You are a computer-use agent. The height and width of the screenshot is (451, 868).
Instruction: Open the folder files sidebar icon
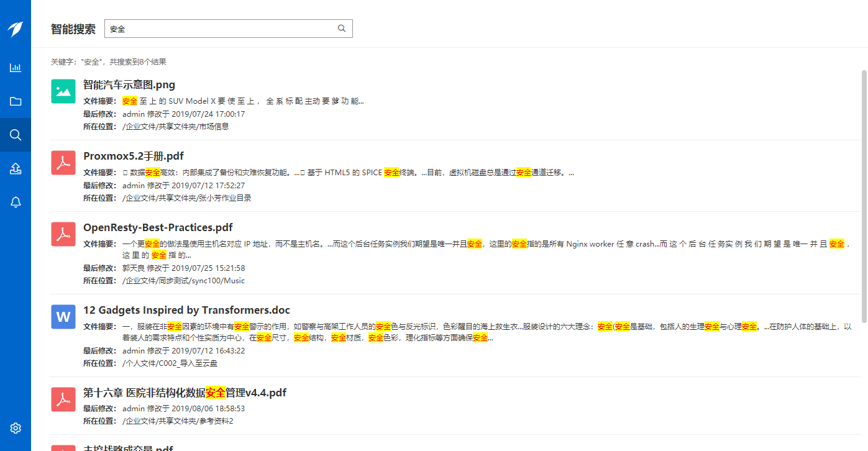[x=16, y=101]
